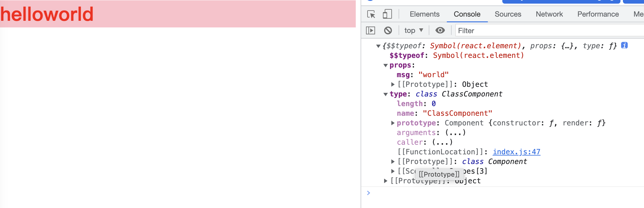Expand the [[Scopes]] node
This screenshot has width=644, height=208.
pos(393,171)
